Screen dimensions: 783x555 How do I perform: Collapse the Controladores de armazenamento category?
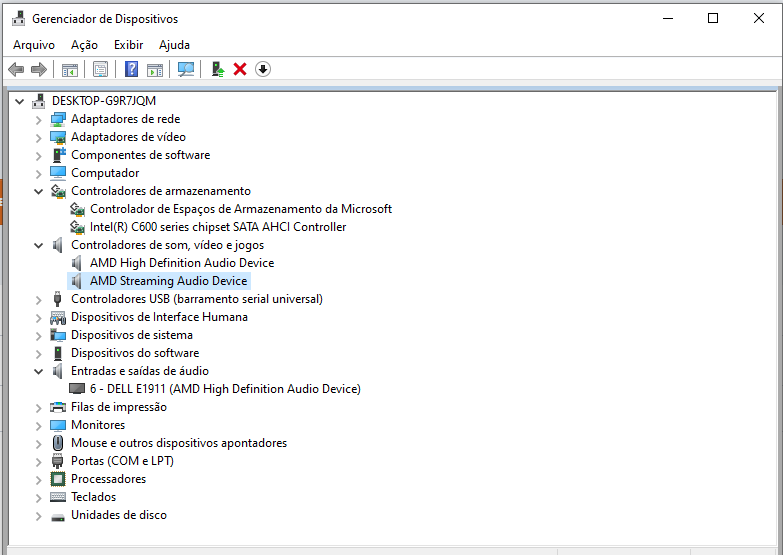click(x=38, y=191)
